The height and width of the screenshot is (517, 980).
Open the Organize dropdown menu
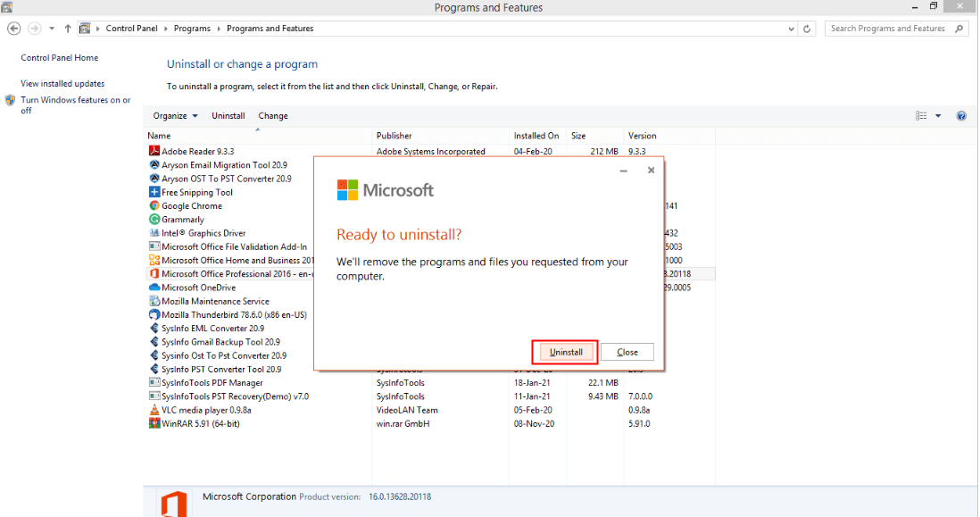click(x=175, y=116)
